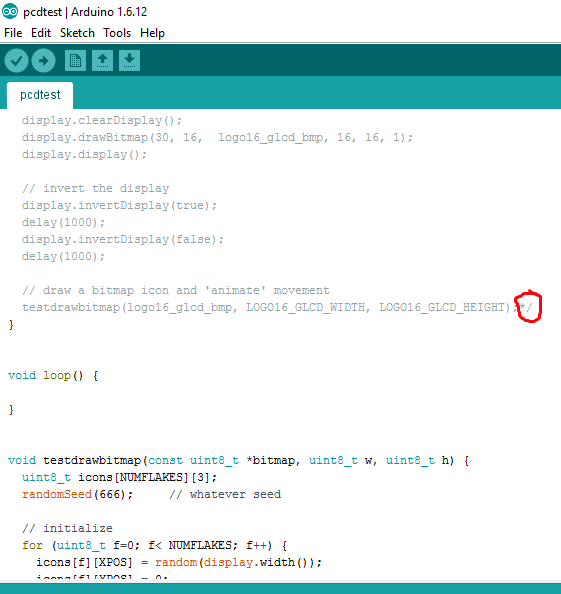The image size is (561, 594).
Task: Click the icons[f][XPOS] = random line
Action: (x=179, y=563)
